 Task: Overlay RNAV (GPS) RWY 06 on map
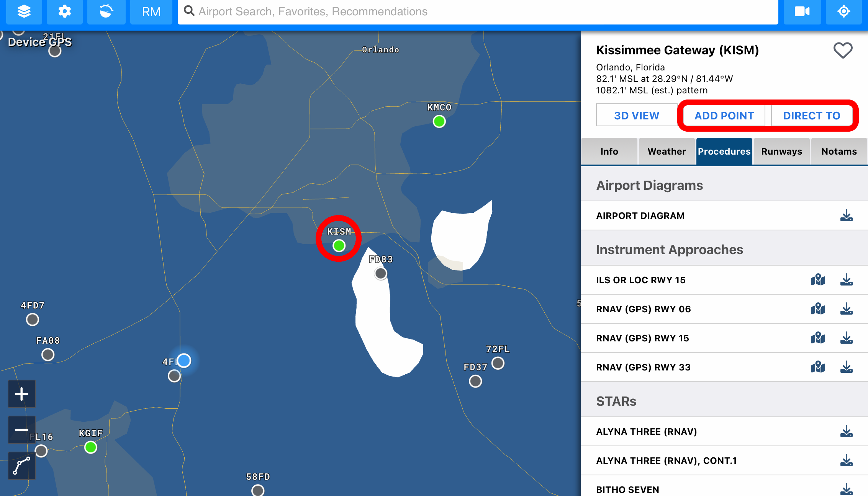tap(818, 309)
